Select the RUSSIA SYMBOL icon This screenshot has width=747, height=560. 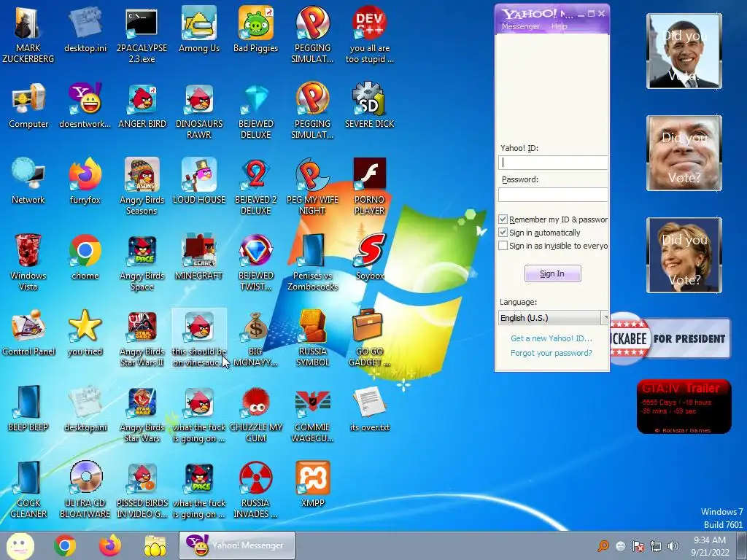(312, 338)
